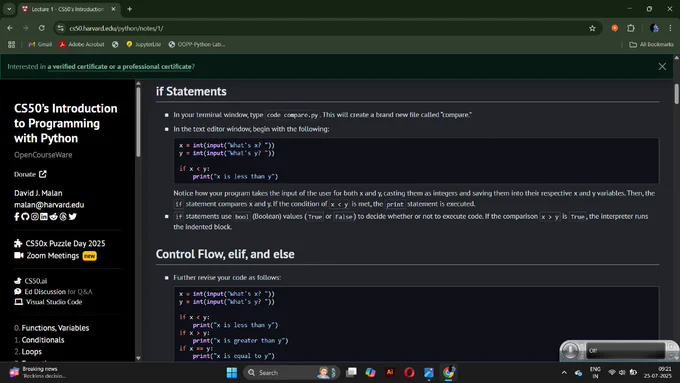The image size is (680, 383).
Task: Open a new browser tab
Action: coord(129,9)
